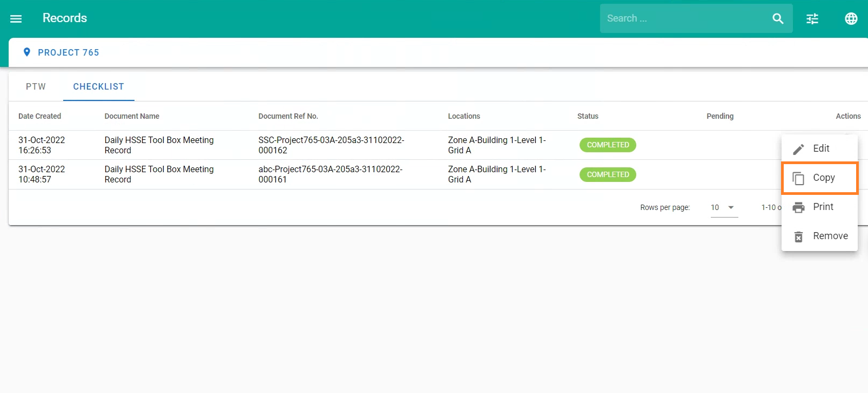Click the location pin beside PROJECT 765

pyautogui.click(x=27, y=52)
